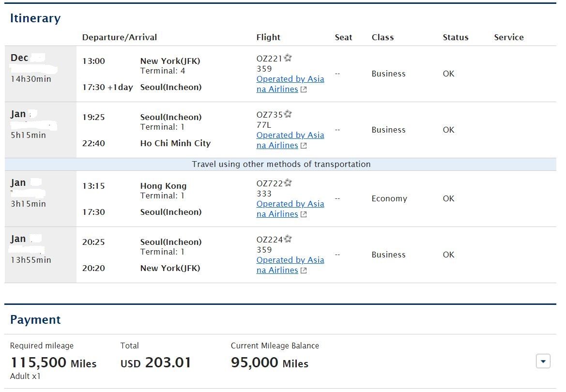The width and height of the screenshot is (566, 392).
Task: Click the Star Alliance icon beside OZ735
Action: pyautogui.click(x=288, y=114)
